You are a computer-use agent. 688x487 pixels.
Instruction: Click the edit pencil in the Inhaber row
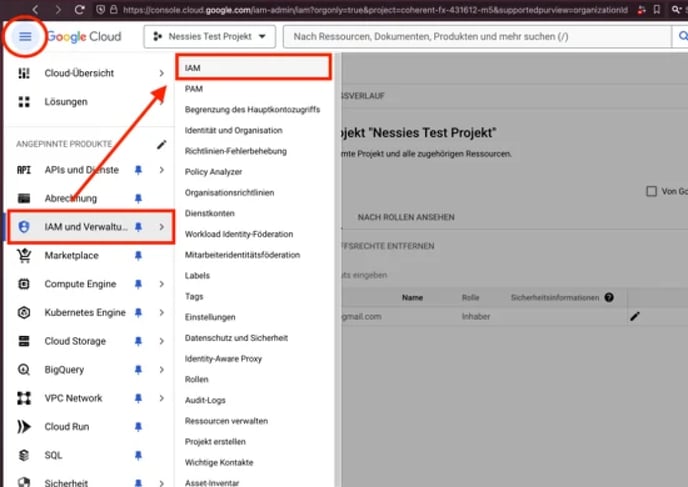tap(634, 316)
